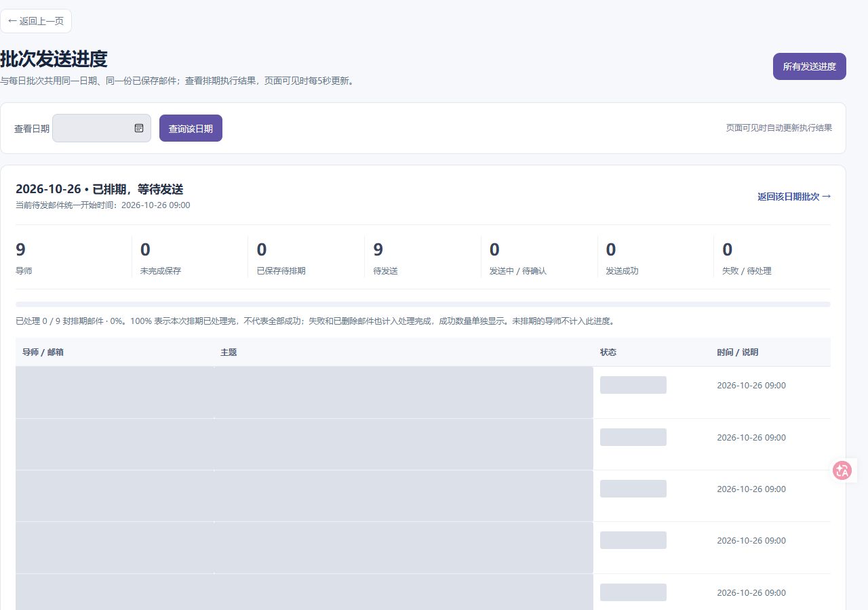
Task: Open 所有发送进度 page
Action: [x=810, y=66]
